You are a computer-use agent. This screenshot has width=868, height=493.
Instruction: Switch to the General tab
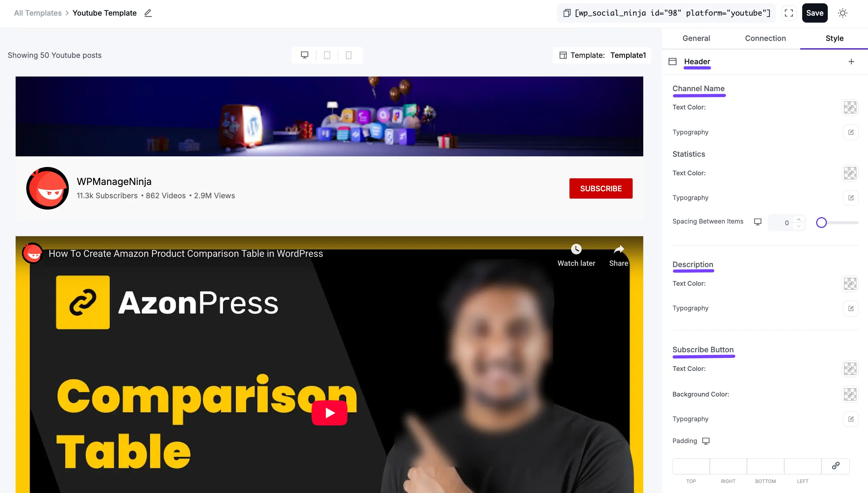(x=696, y=38)
